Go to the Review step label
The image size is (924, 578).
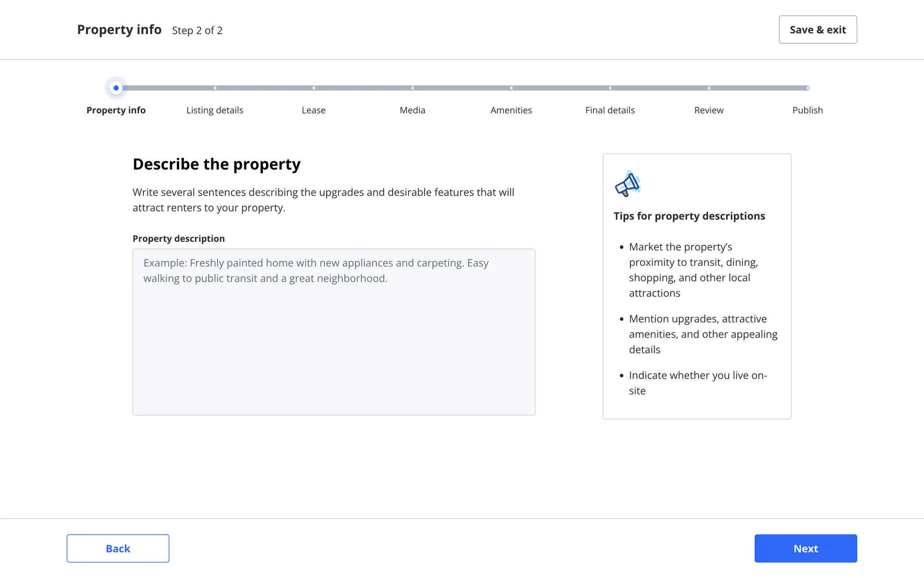point(708,110)
